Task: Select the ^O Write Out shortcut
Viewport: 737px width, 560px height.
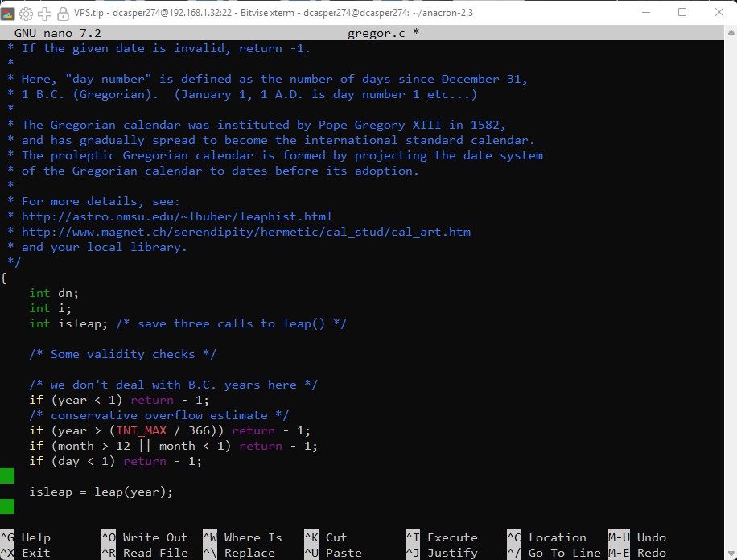Action: (x=144, y=537)
